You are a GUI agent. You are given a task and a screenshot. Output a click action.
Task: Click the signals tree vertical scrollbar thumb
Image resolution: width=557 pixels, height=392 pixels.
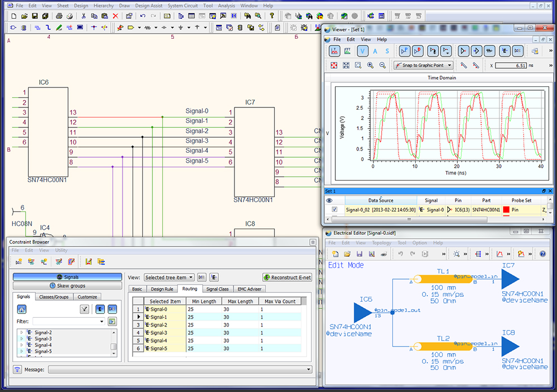[x=114, y=347]
